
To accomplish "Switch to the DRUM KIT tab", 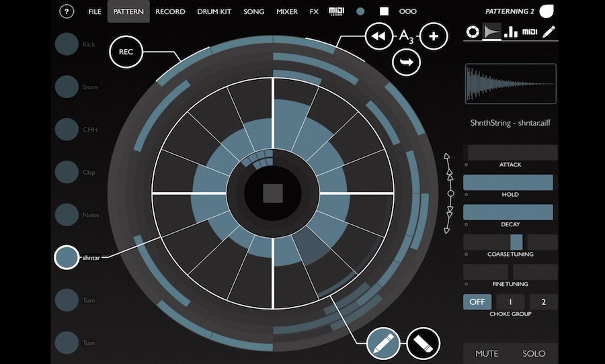I will (214, 11).
